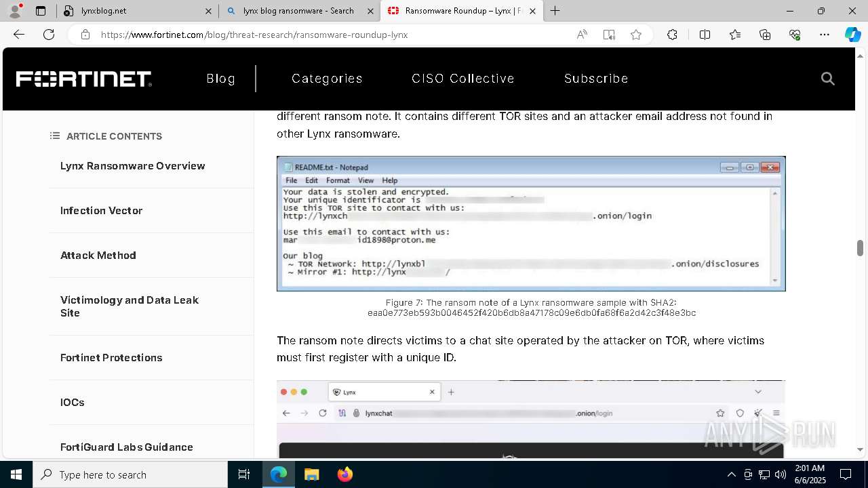This screenshot has height=488, width=868.
Task: Close the lynx blog ransomware Search tab
Action: tap(370, 11)
